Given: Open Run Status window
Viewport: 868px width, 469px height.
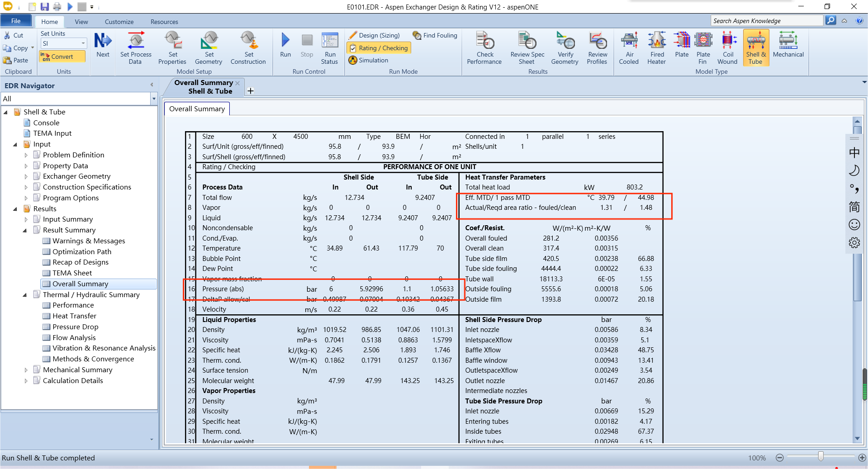Looking at the screenshot, I should point(330,48).
